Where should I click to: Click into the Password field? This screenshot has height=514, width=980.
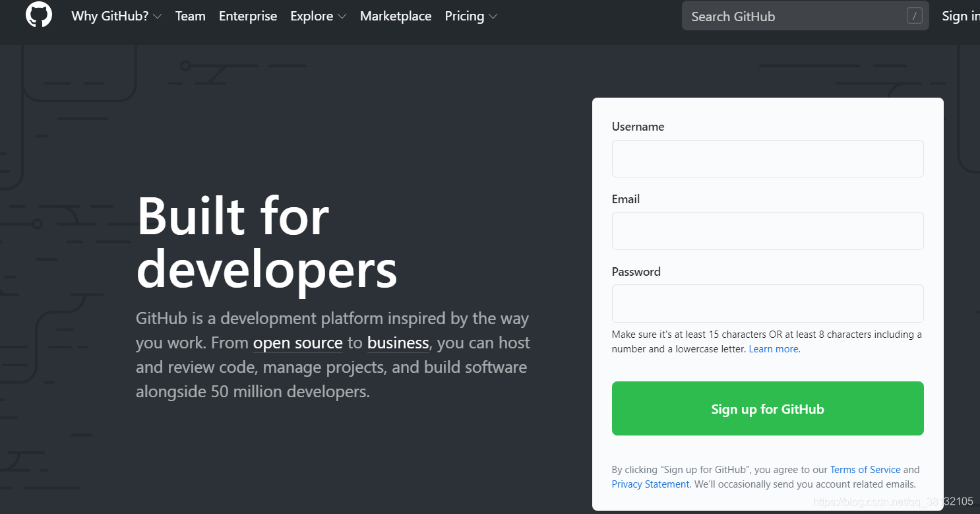[x=768, y=304]
